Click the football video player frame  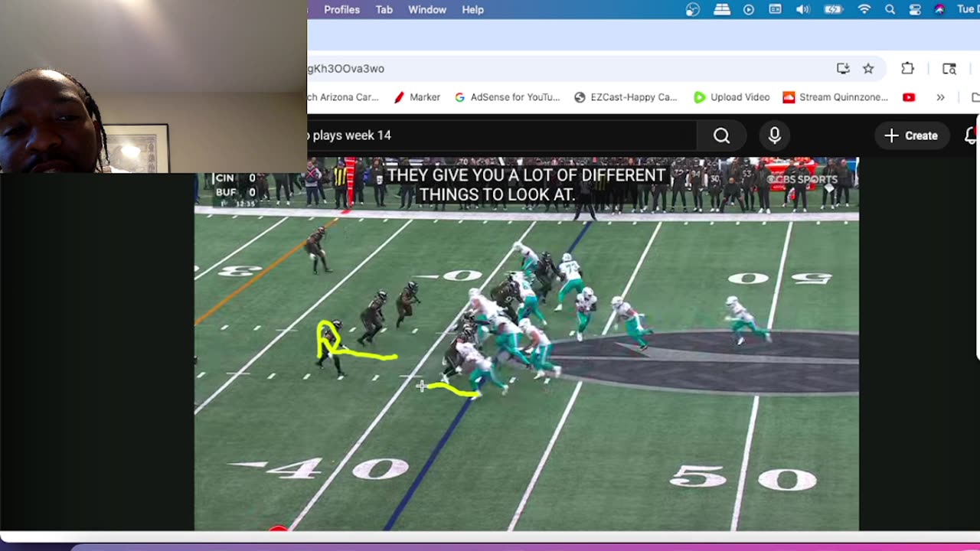click(x=527, y=344)
